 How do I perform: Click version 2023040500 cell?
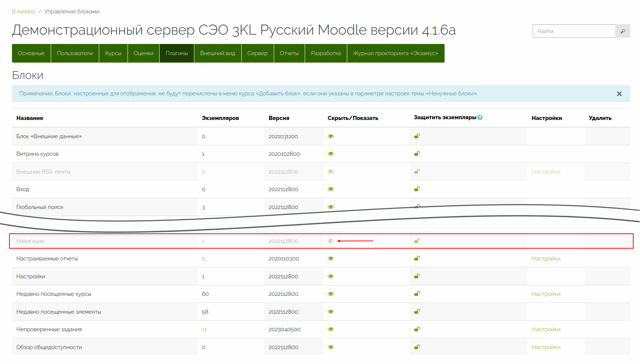[x=285, y=329]
